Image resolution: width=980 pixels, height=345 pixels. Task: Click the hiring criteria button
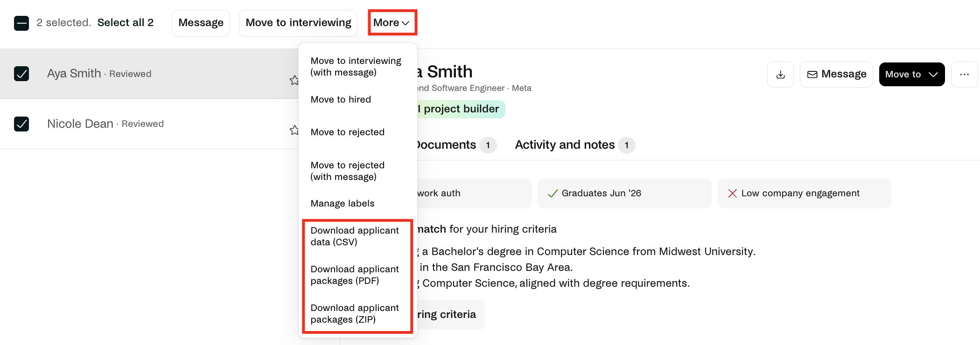(x=451, y=315)
